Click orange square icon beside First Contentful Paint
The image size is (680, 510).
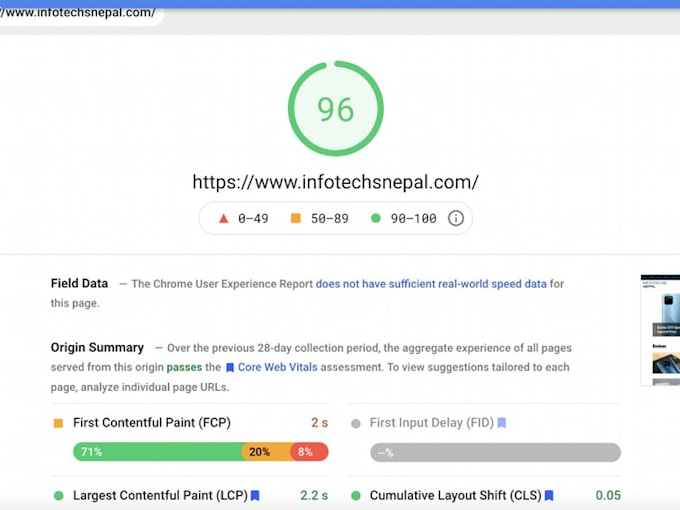[x=58, y=423]
